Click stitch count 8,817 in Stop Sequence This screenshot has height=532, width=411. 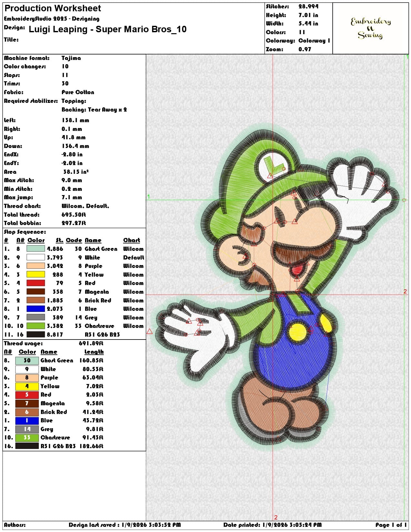click(55, 335)
